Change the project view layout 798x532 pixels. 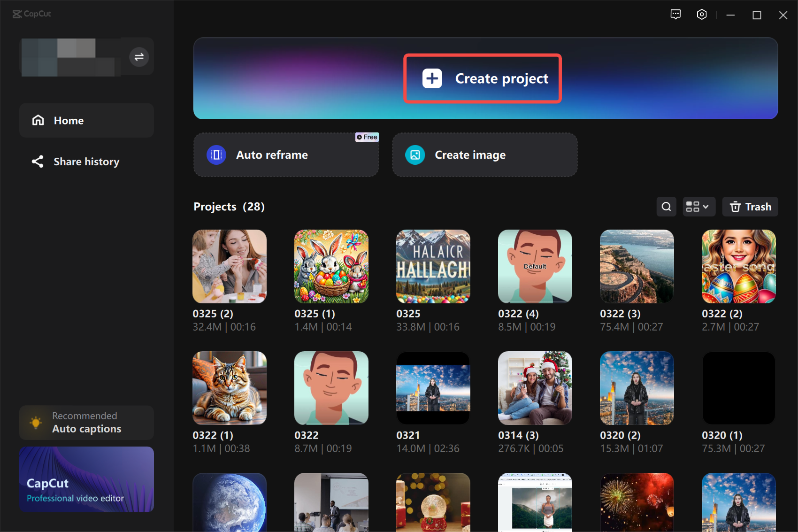coord(698,207)
